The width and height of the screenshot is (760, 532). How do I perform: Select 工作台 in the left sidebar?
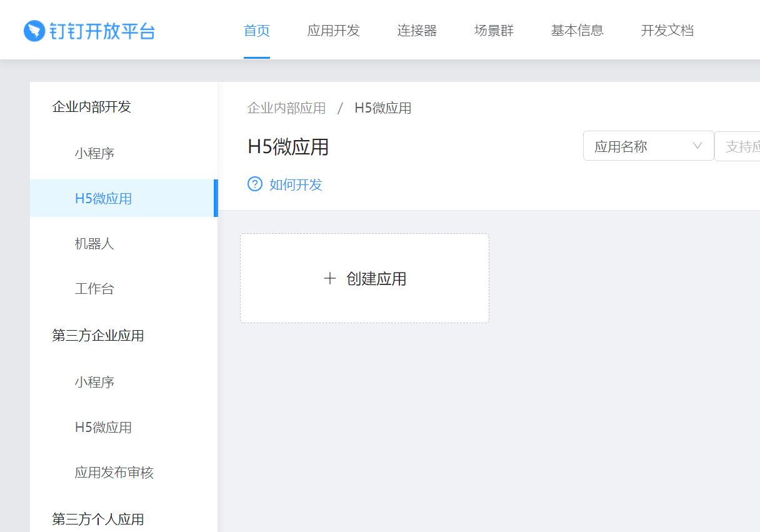pos(94,288)
